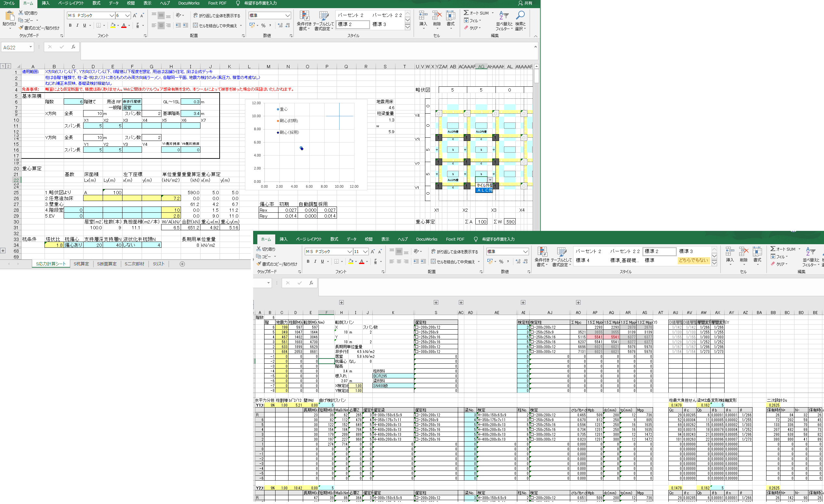This screenshot has width=824, height=504.
Task: Expand grouped rows plus button near row 68
Action: (3, 251)
